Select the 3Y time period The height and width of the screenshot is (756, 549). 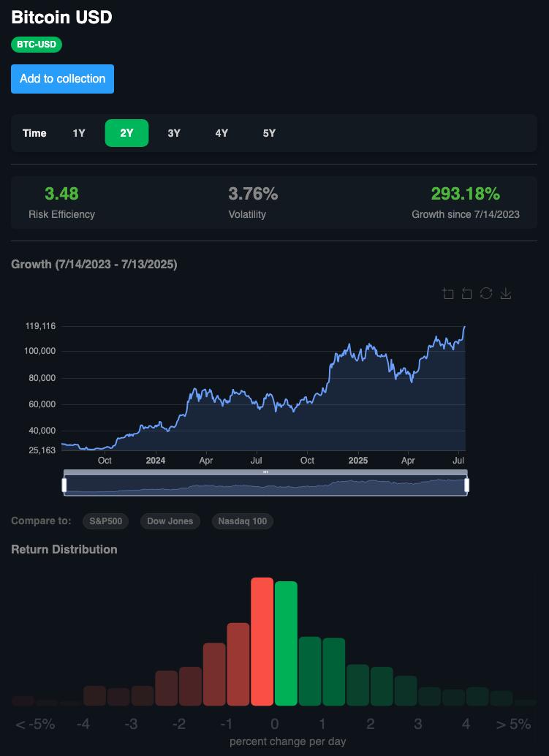click(174, 133)
